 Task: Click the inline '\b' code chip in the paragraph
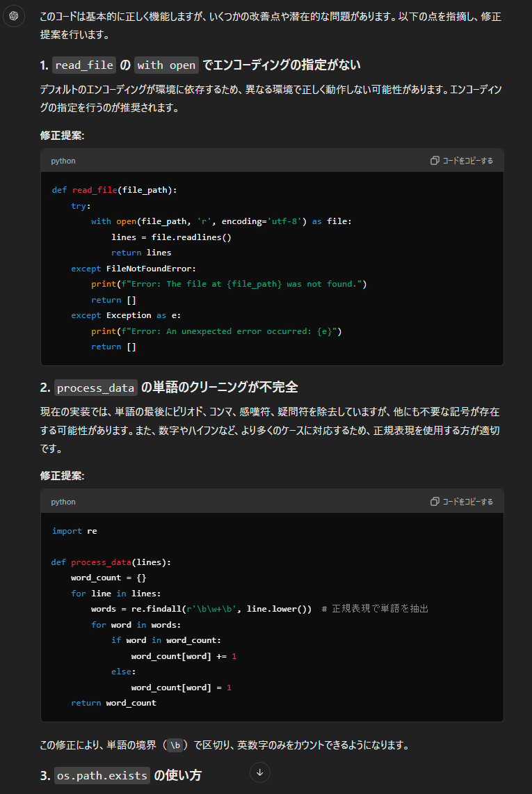point(175,745)
